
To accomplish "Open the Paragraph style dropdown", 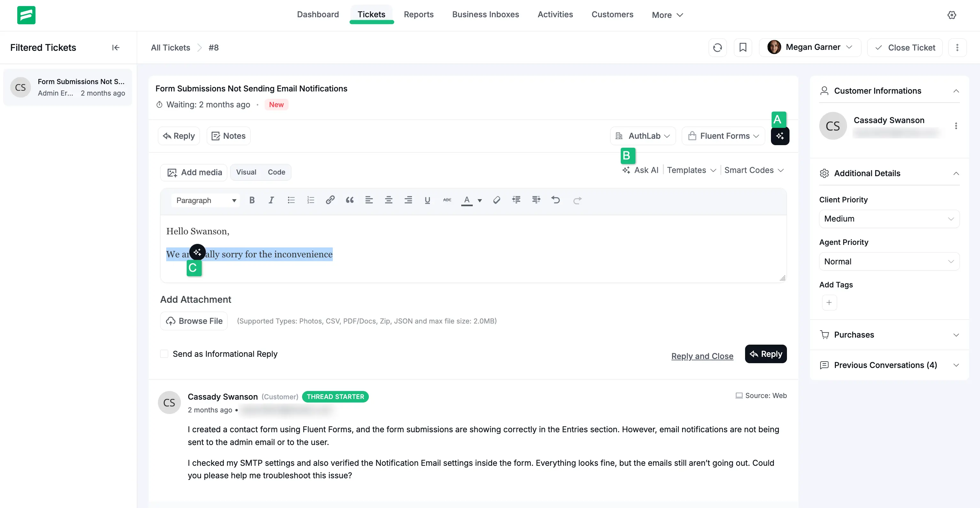I will [206, 200].
